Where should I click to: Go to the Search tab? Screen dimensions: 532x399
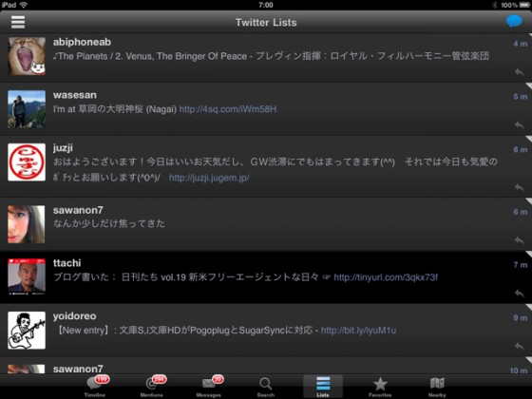(266, 387)
